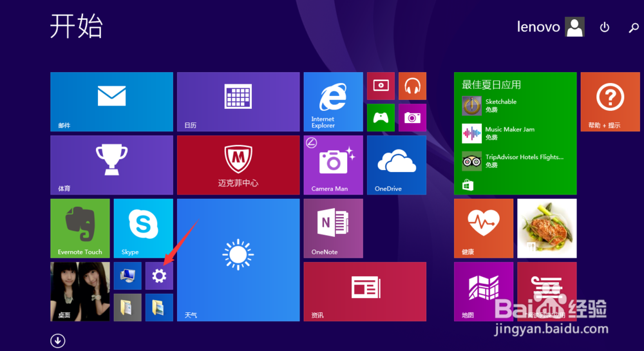Image resolution: width=644 pixels, height=351 pixels.
Task: Open the OneNote tile
Action: 333,228
